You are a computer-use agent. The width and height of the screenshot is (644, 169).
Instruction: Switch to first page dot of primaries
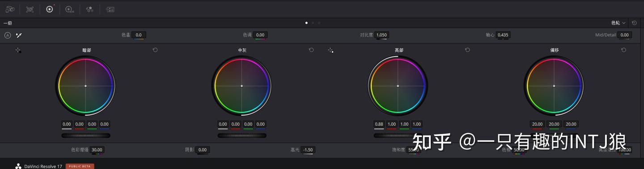click(x=306, y=22)
